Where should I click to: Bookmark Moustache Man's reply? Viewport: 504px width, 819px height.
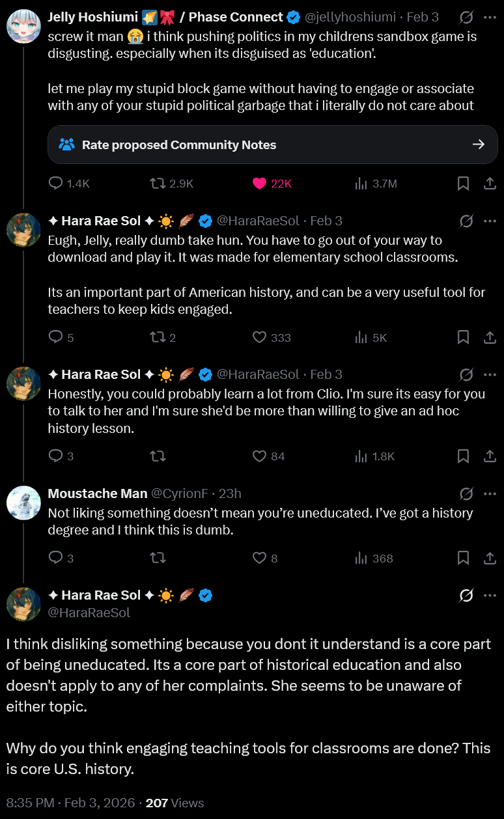pyautogui.click(x=463, y=558)
